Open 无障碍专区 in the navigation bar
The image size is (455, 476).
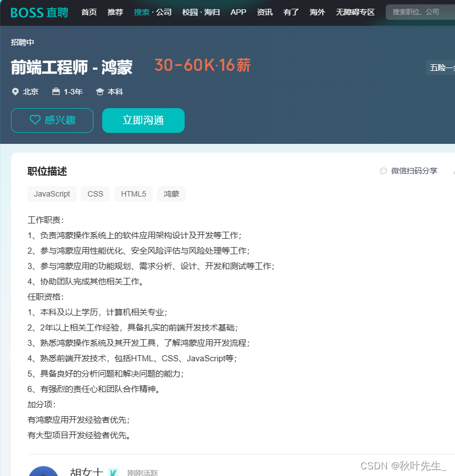click(356, 12)
